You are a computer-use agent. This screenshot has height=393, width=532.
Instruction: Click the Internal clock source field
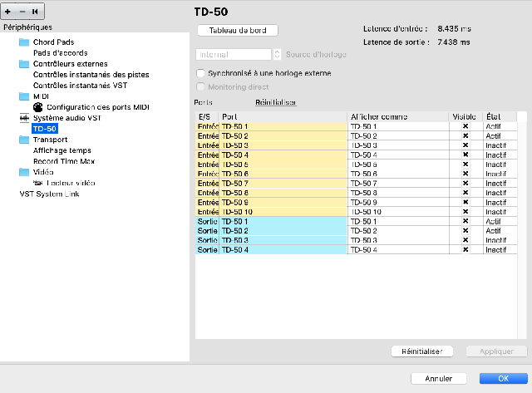234,54
